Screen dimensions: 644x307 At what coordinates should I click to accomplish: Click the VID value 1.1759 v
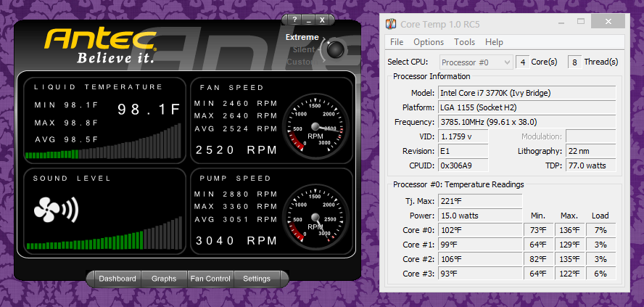point(463,136)
